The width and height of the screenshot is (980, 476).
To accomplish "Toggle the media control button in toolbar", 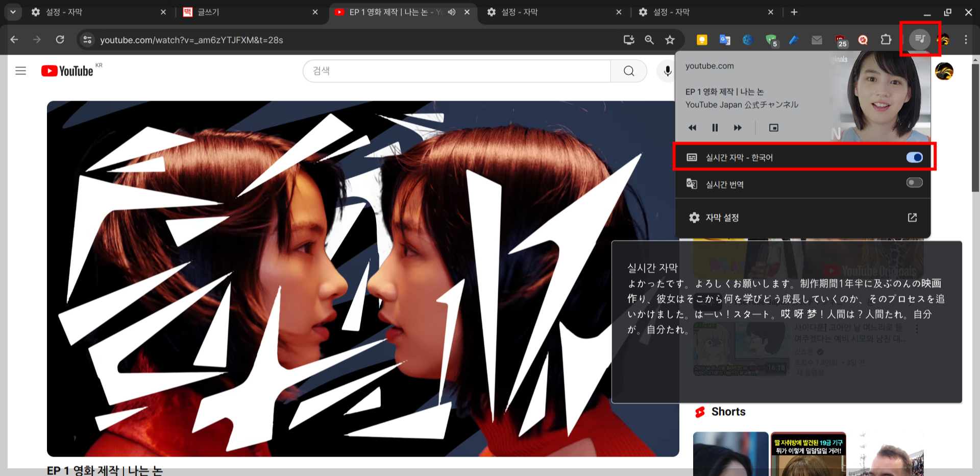I will tap(920, 39).
